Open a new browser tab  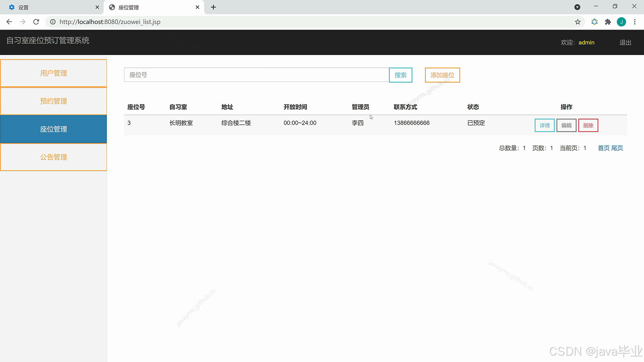tap(213, 7)
